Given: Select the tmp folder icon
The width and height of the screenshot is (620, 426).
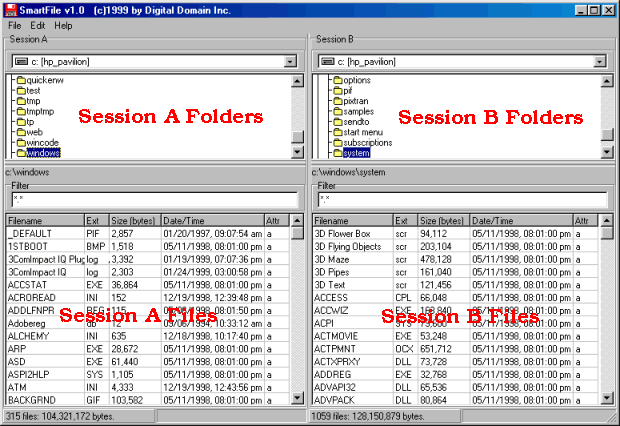Looking at the screenshot, I should coord(21,101).
